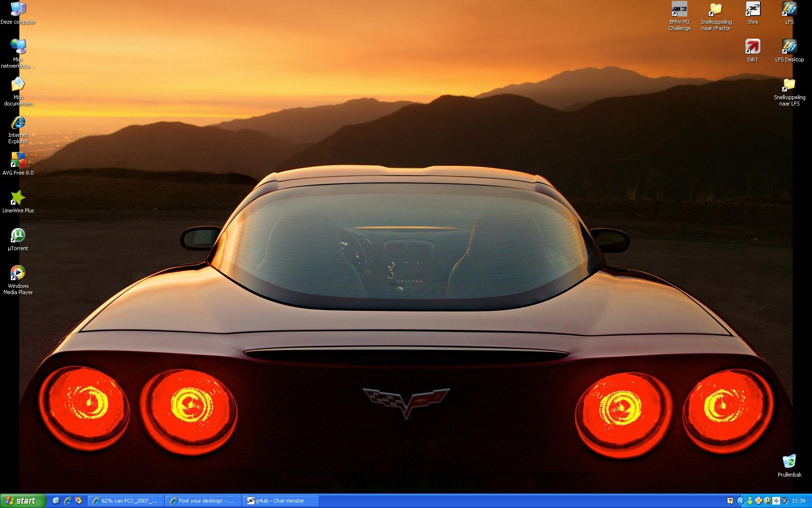This screenshot has width=812, height=508.
Task: Open the Windows Start menu
Action: click(x=23, y=501)
